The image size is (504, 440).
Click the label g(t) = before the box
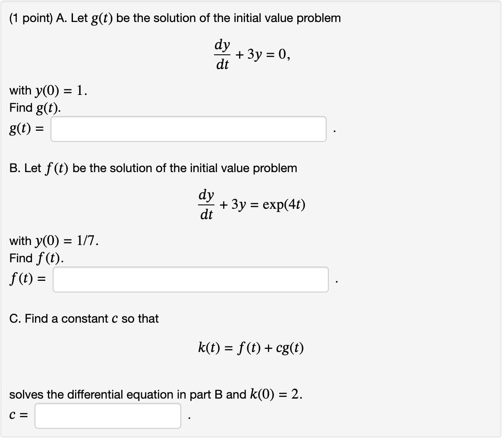(x=25, y=129)
